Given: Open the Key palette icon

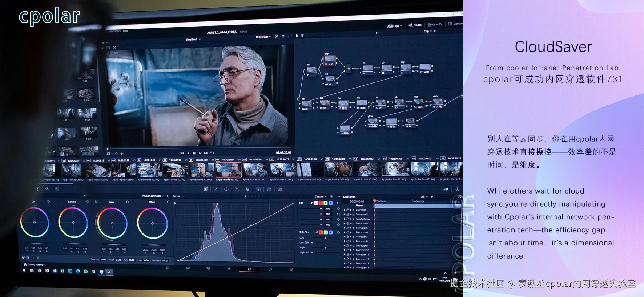Looking at the screenshot, I should pyautogui.click(x=258, y=189).
